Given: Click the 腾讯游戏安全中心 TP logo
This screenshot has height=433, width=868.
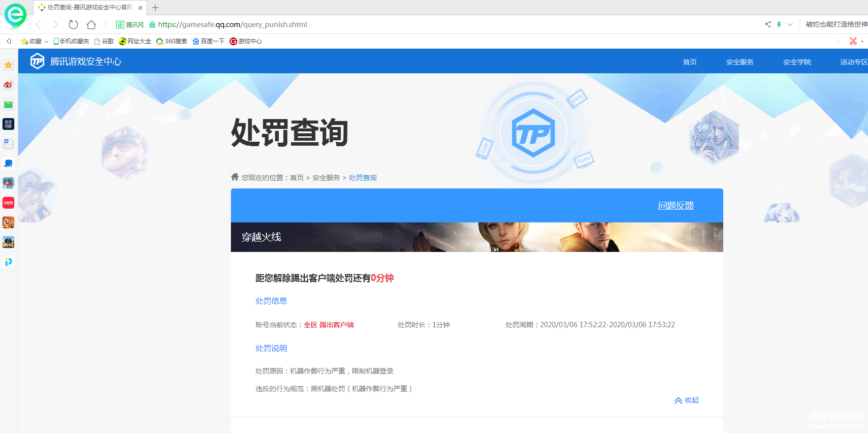Looking at the screenshot, I should click(76, 62).
